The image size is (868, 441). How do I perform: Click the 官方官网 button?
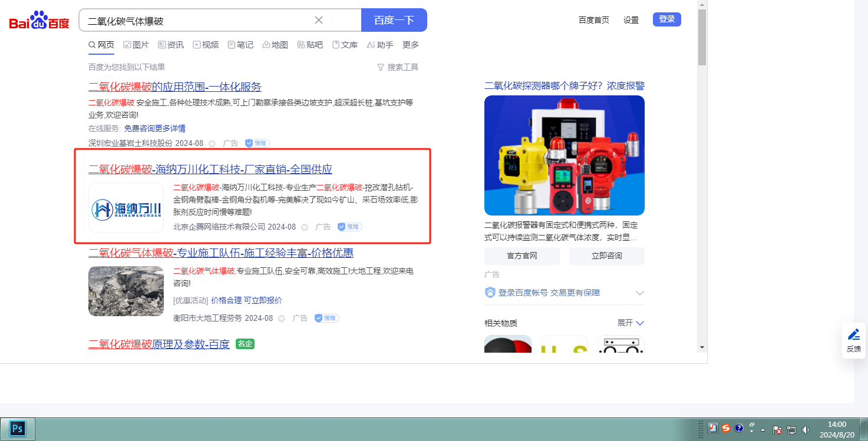point(522,256)
